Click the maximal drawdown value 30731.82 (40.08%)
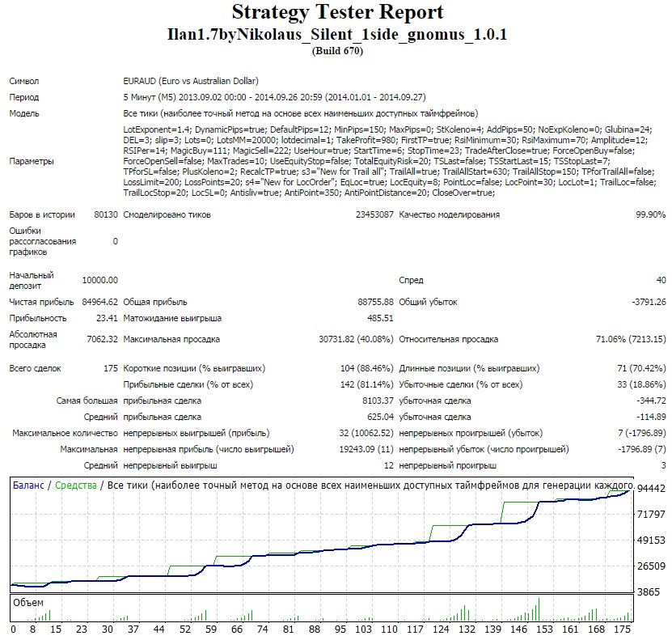Screen dimensions: 672x636 (356, 339)
